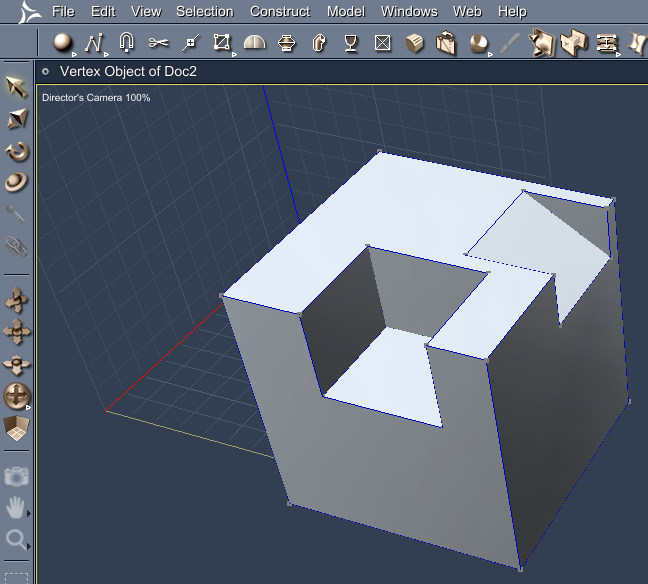
Task: Open the Construct menu
Action: coord(279,12)
